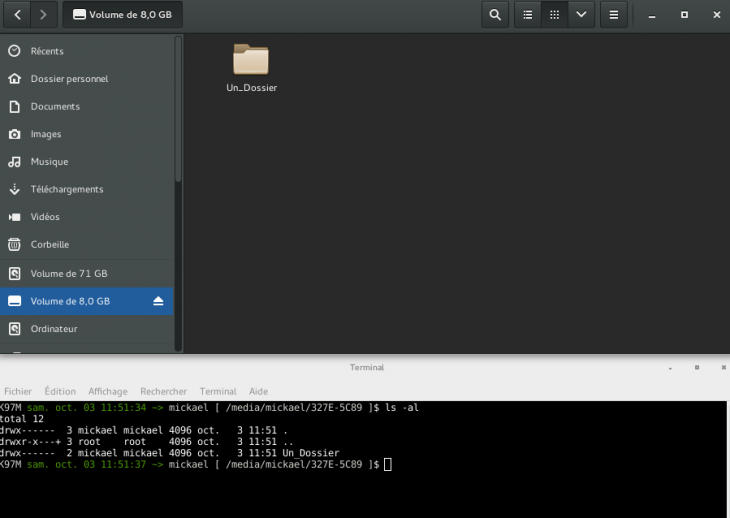Open the terminal Rechercher menu

coord(163,391)
